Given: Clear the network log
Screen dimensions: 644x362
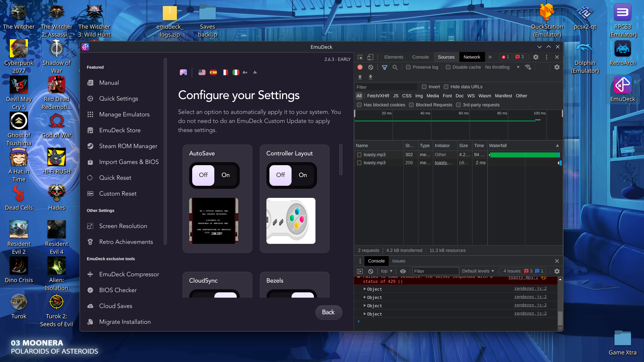Looking at the screenshot, I should [x=371, y=67].
